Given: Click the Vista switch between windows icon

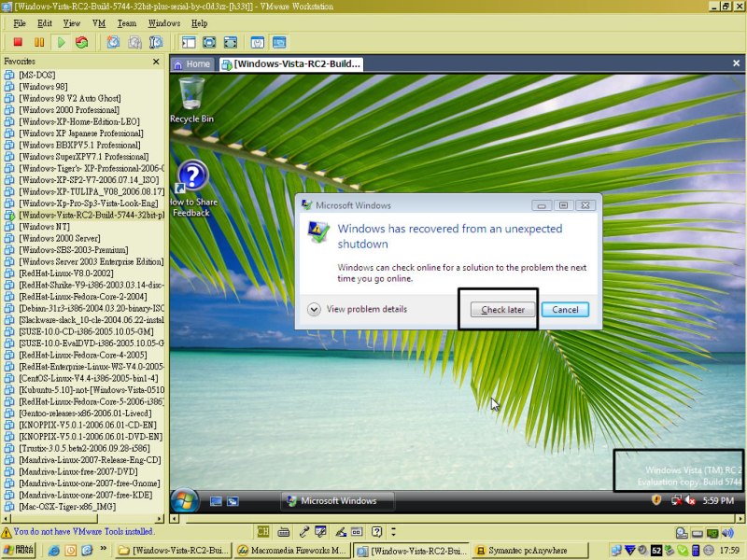Looking at the screenshot, I should (233, 501).
